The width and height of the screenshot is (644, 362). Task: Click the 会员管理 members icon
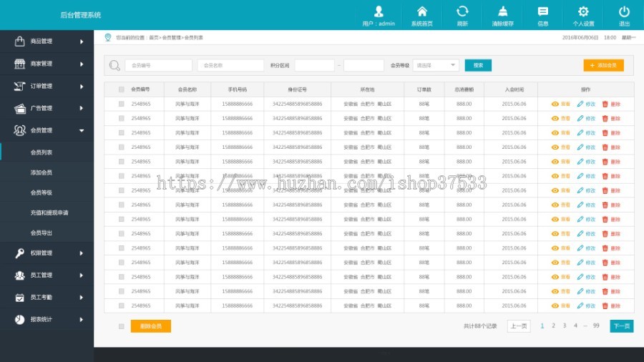click(x=20, y=130)
